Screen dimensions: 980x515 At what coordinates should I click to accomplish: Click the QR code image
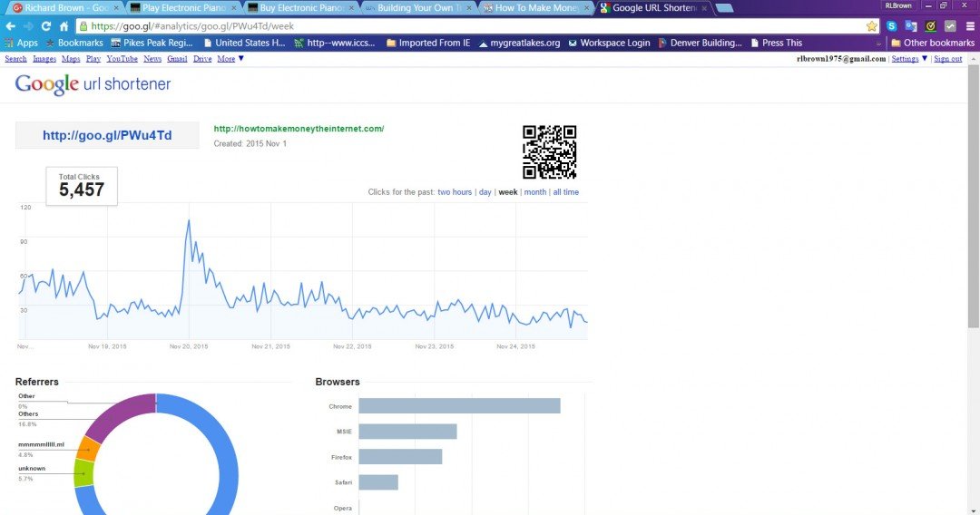(549, 151)
